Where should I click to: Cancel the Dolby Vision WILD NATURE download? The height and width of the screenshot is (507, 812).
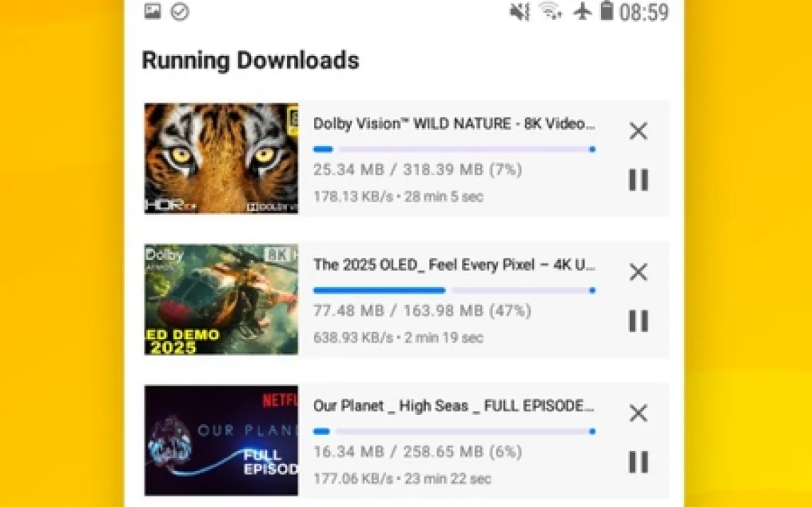[x=638, y=131]
